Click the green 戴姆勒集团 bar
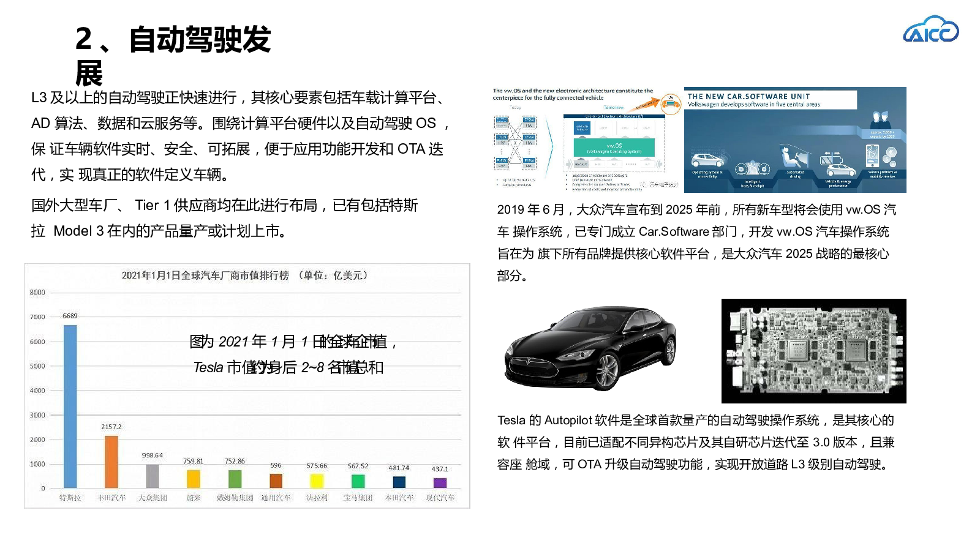 [235, 479]
